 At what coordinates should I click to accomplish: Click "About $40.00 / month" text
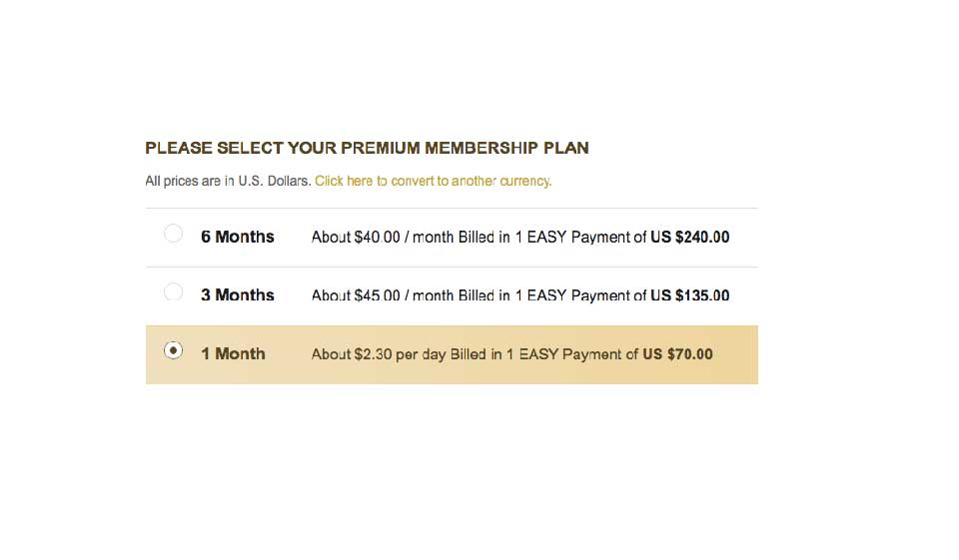pos(383,238)
